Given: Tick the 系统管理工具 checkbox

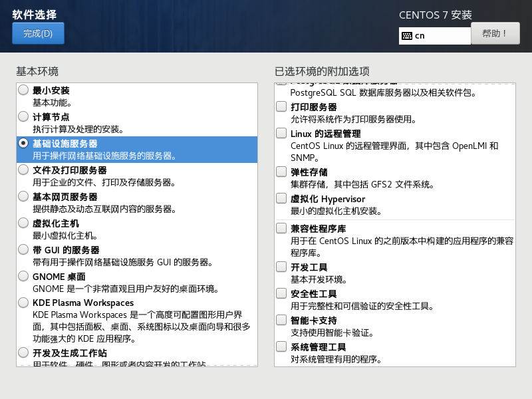Looking at the screenshot, I should tap(281, 346).
